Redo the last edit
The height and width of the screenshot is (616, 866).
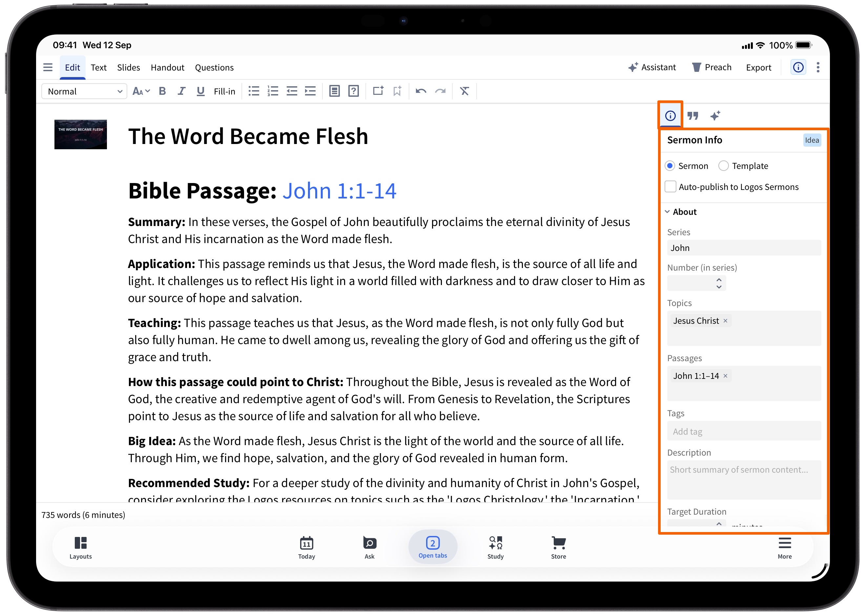tap(441, 92)
